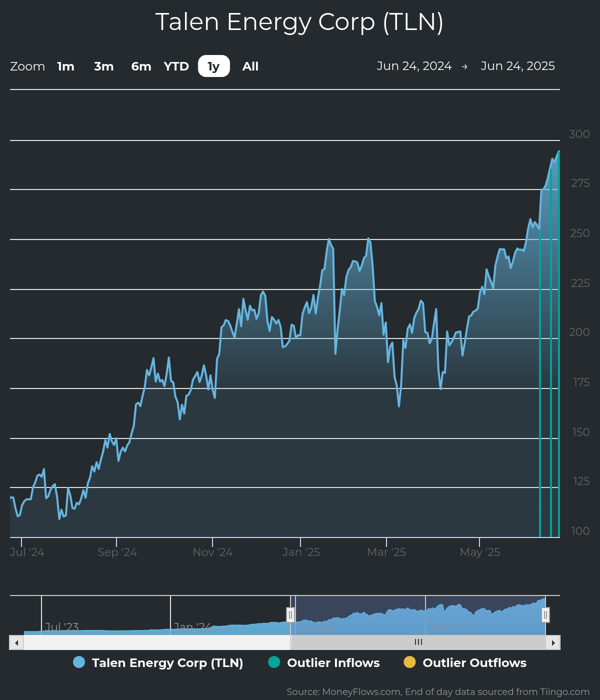Click the Mar '25 date axis label

coord(386,552)
